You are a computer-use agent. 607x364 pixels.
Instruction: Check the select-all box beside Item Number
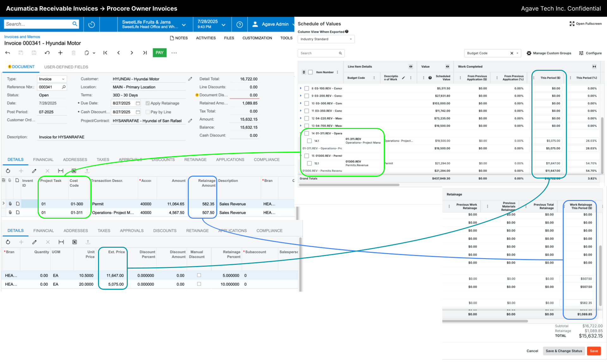click(x=310, y=72)
